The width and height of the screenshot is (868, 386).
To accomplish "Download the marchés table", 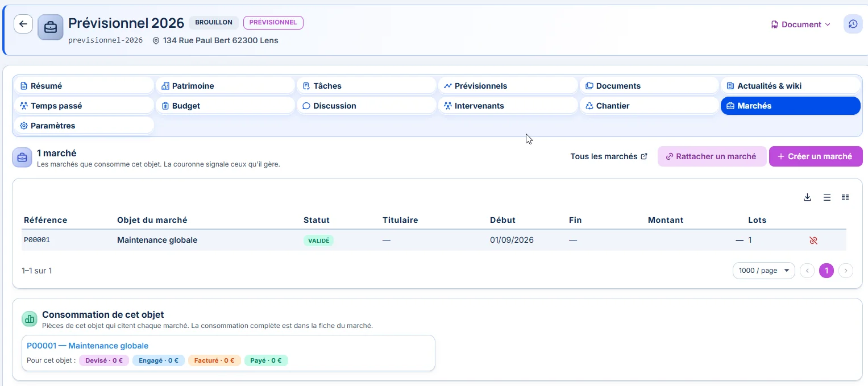I will click(x=807, y=197).
